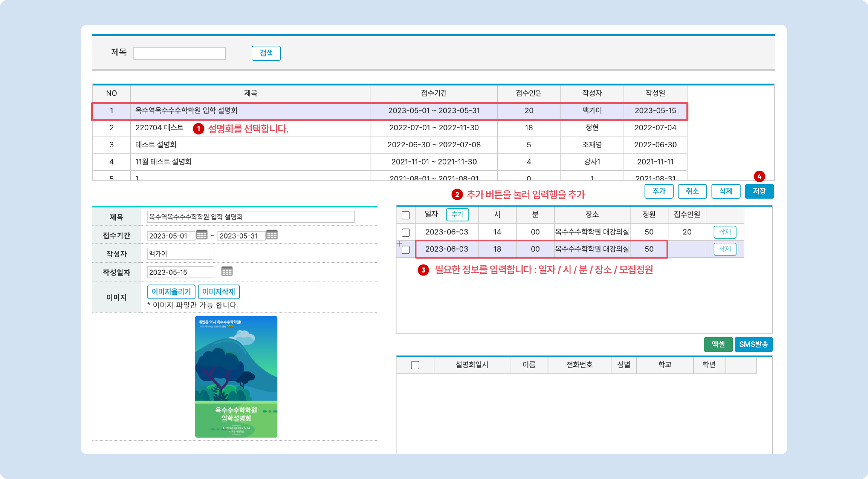Export list with green 엑셀 button
Viewport: 868px width, 479px height.
tap(718, 344)
